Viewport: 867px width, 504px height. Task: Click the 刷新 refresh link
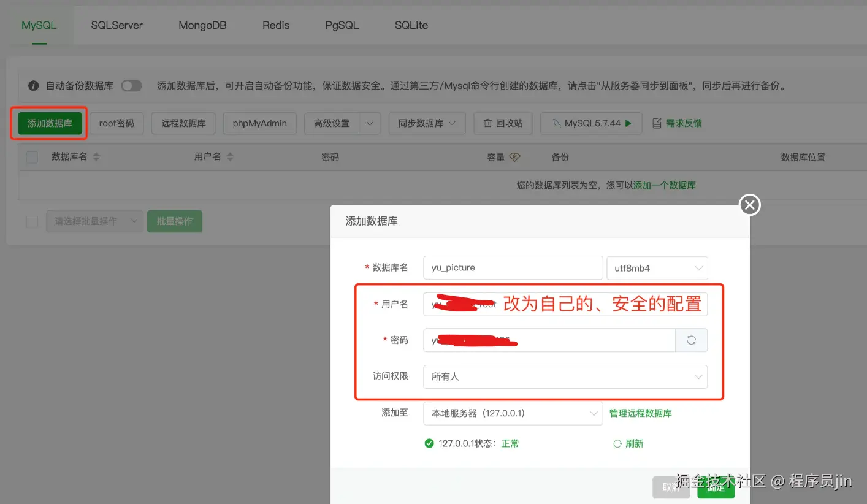point(628,443)
